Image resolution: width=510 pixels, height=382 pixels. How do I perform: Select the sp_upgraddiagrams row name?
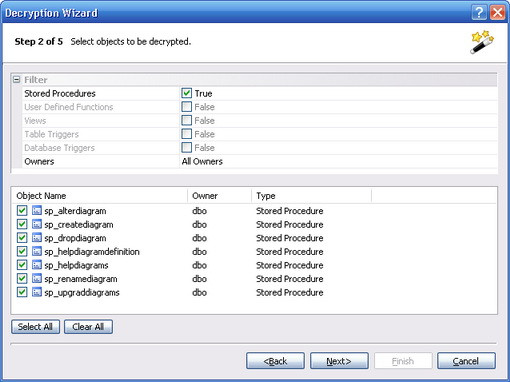(82, 293)
